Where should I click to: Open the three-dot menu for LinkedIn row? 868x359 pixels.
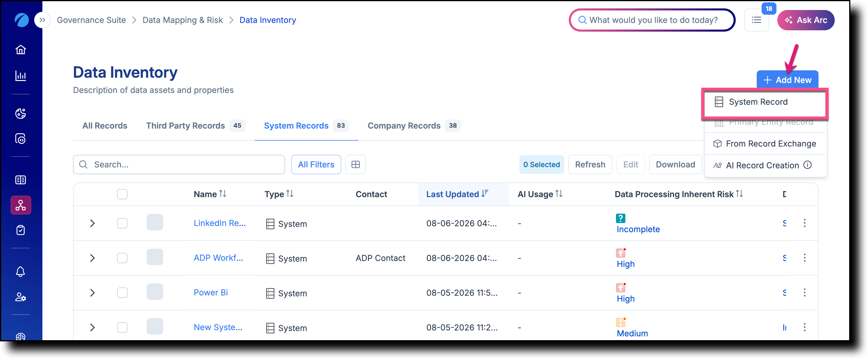click(x=804, y=223)
